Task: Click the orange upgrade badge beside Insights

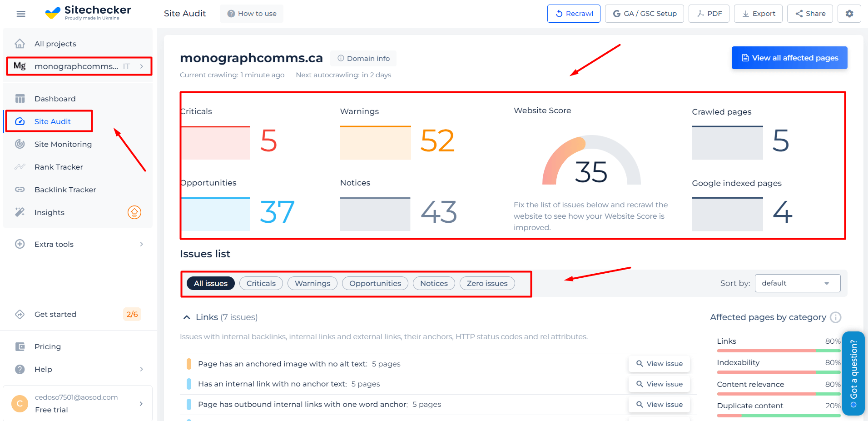Action: [134, 212]
